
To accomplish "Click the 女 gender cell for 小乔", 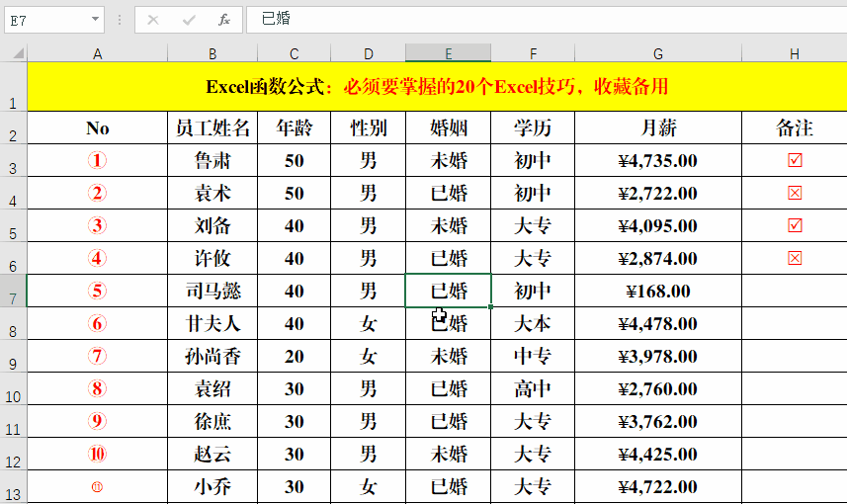I will point(368,487).
